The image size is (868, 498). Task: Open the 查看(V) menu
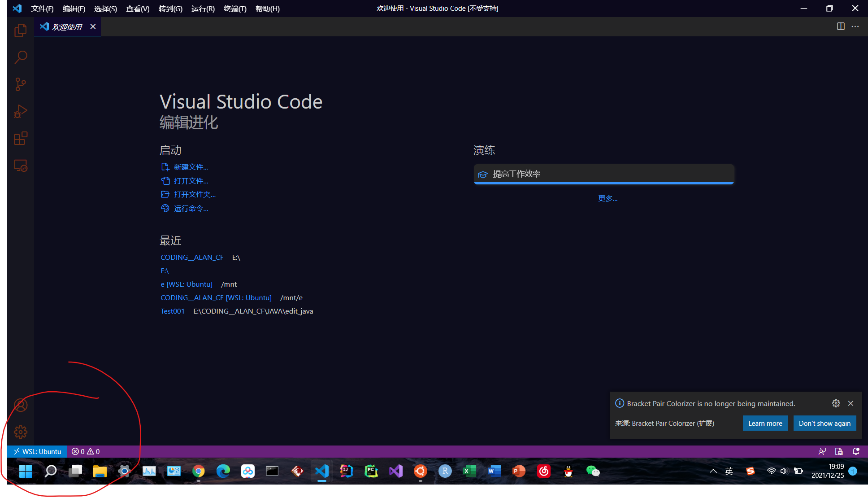pyautogui.click(x=138, y=9)
